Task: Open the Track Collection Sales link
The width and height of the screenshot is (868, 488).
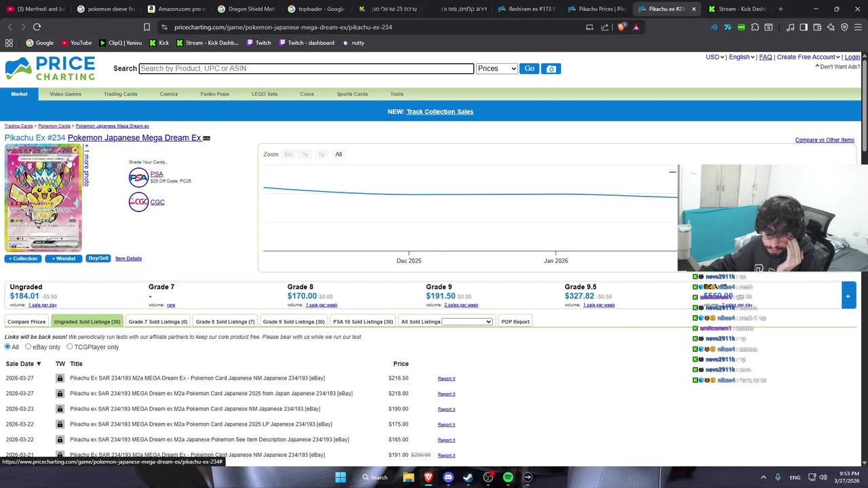Action: coord(440,112)
